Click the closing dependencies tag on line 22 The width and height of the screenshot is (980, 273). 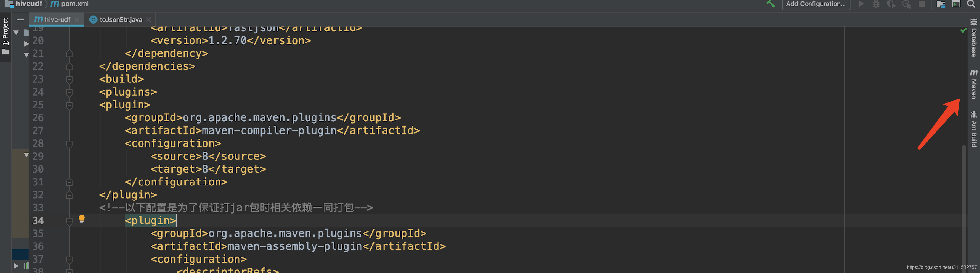(147, 66)
